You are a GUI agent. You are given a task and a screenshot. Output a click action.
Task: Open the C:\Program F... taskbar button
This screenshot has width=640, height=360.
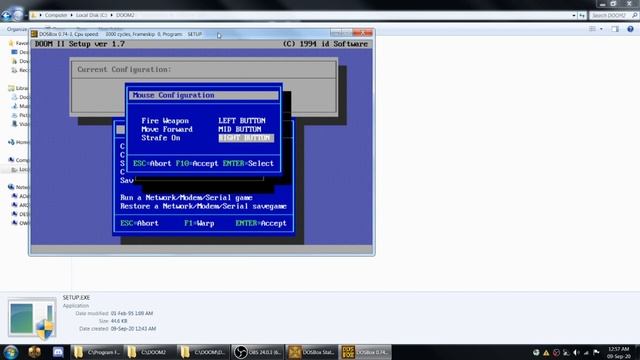(x=96, y=352)
